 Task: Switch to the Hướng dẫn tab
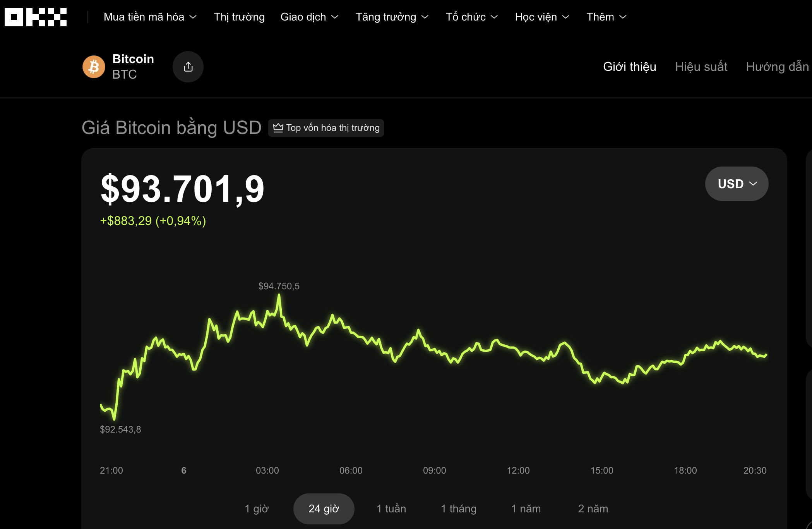pyautogui.click(x=778, y=66)
